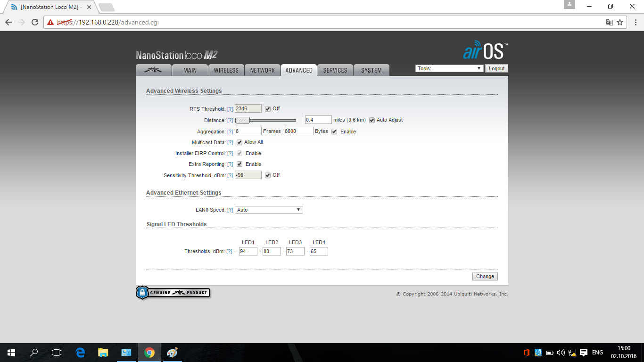Open help for LED Thresholds

tap(229, 252)
